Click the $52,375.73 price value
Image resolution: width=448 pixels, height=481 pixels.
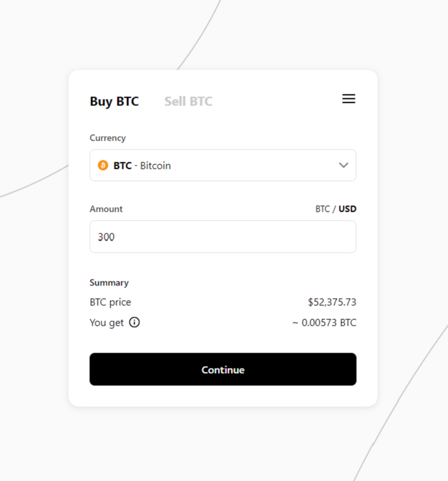click(x=332, y=302)
